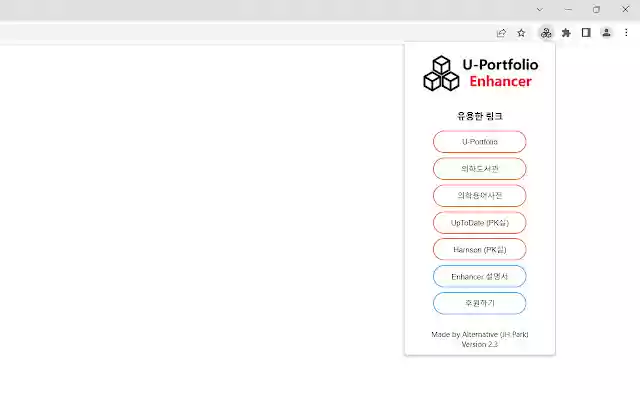Close the browser window
The image size is (640, 400).
pyautogui.click(x=625, y=9)
